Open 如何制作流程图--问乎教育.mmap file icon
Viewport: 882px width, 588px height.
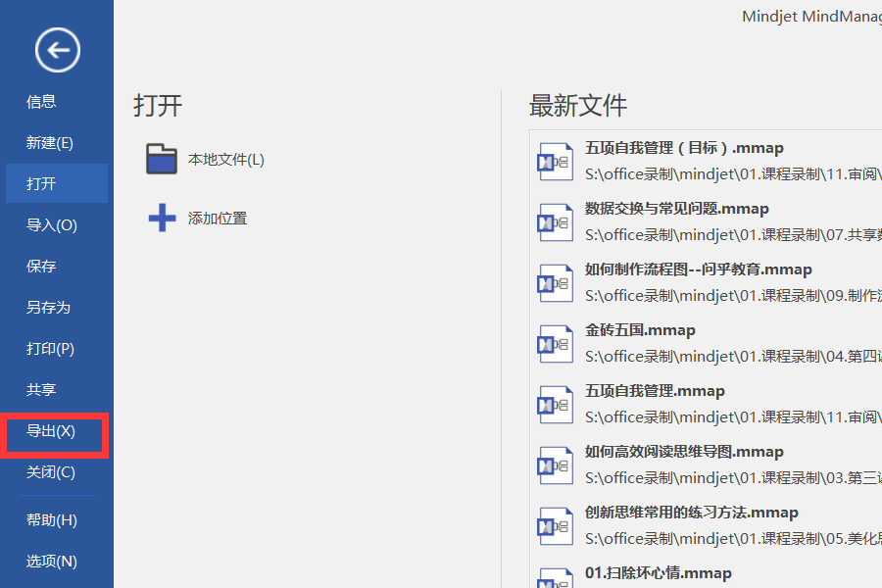555,281
